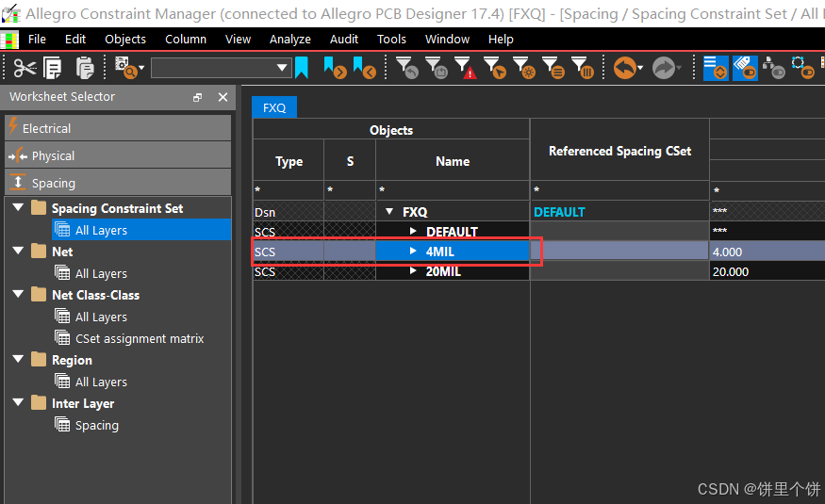The height and width of the screenshot is (504, 825).
Task: Open the View menu
Action: [238, 40]
